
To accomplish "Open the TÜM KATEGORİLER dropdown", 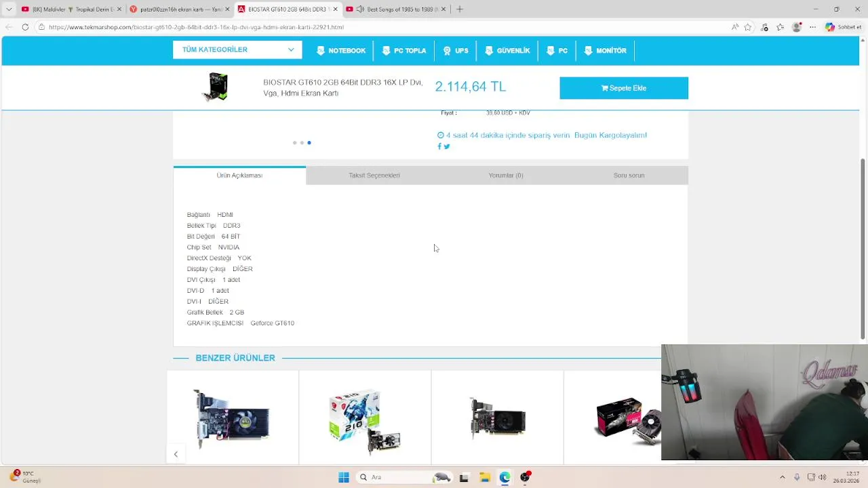I will point(237,49).
